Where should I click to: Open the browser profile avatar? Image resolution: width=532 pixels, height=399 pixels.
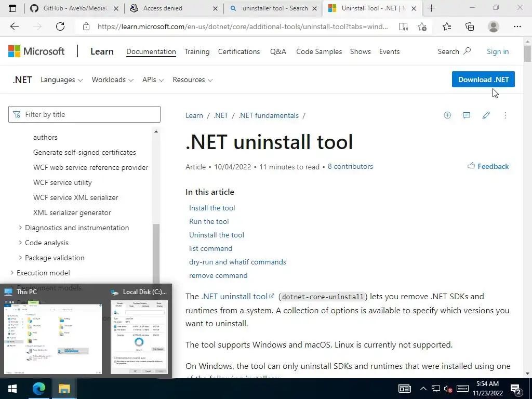click(x=494, y=26)
